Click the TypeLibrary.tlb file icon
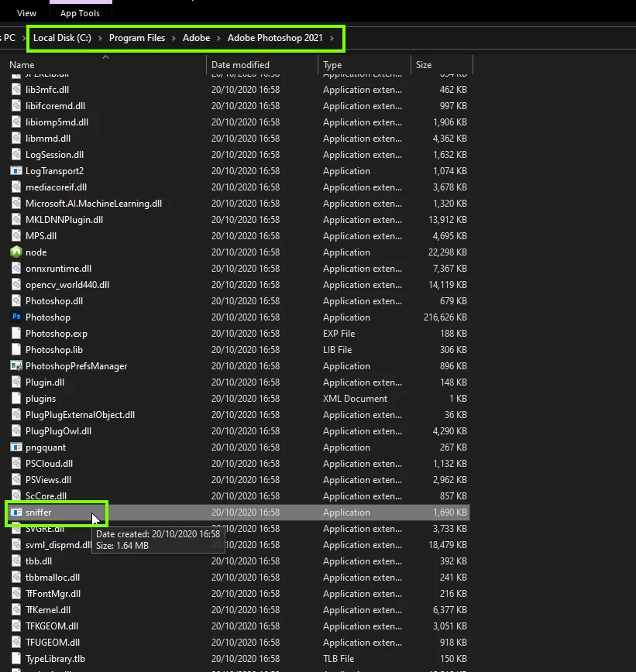Viewport: 636px width, 672px height. [15, 658]
